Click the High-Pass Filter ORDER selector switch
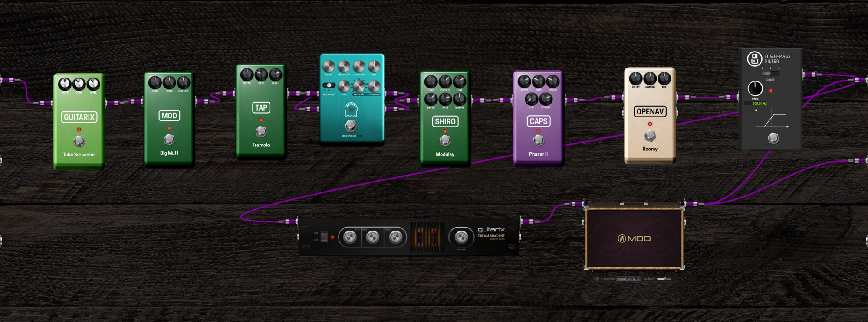Viewport: 868px width, 322px height. point(770,74)
